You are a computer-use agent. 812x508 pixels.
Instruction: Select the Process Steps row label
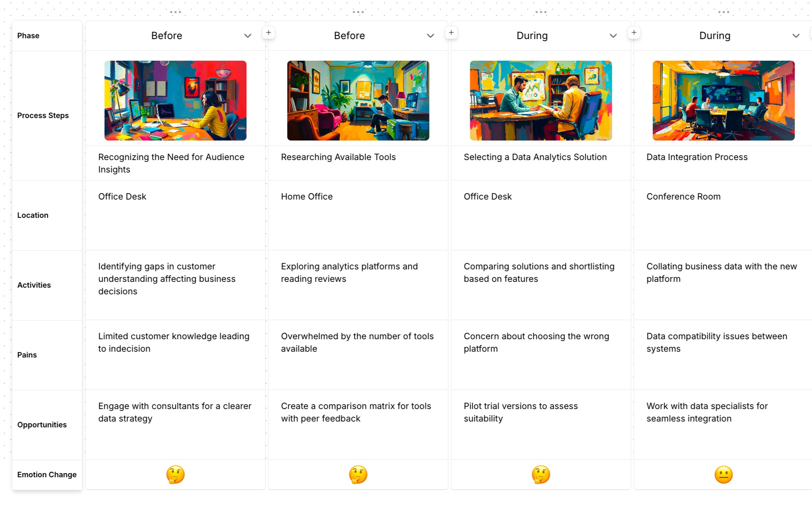click(x=43, y=116)
